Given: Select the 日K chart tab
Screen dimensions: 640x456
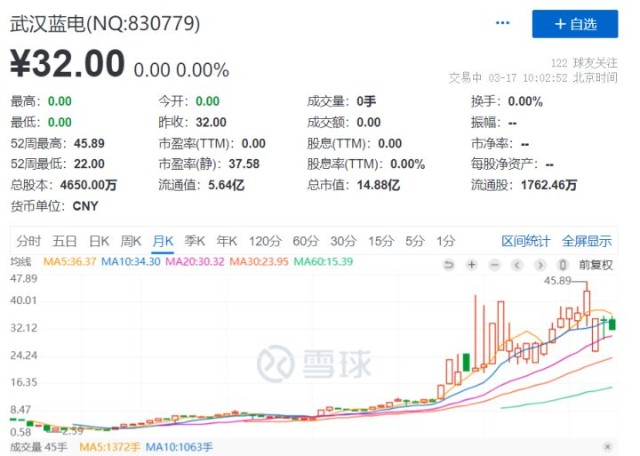Looking at the screenshot, I should [x=99, y=241].
